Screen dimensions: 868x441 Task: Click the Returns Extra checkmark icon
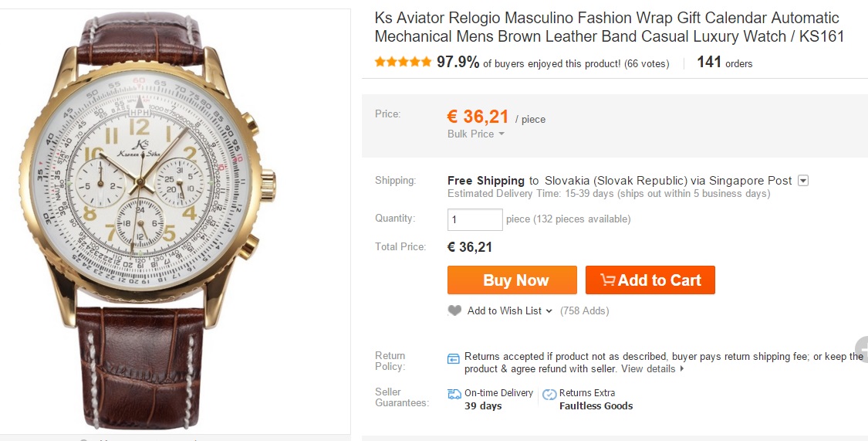pyautogui.click(x=549, y=394)
